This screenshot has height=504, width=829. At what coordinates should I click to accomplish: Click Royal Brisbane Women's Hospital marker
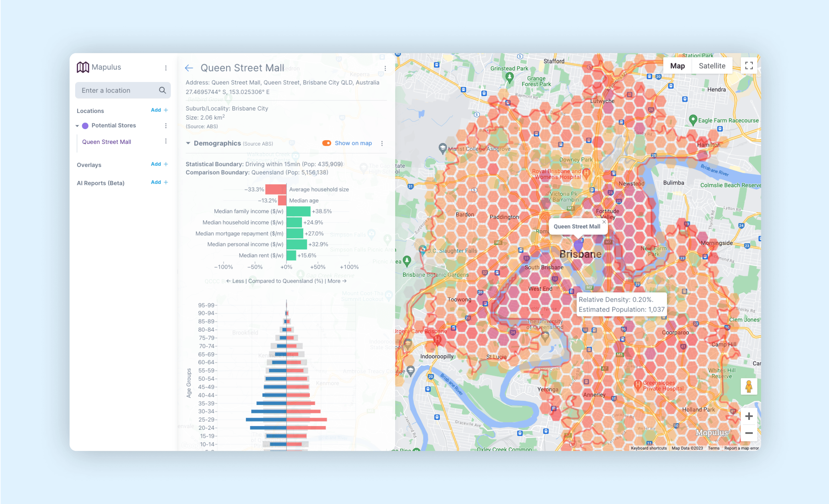586,174
